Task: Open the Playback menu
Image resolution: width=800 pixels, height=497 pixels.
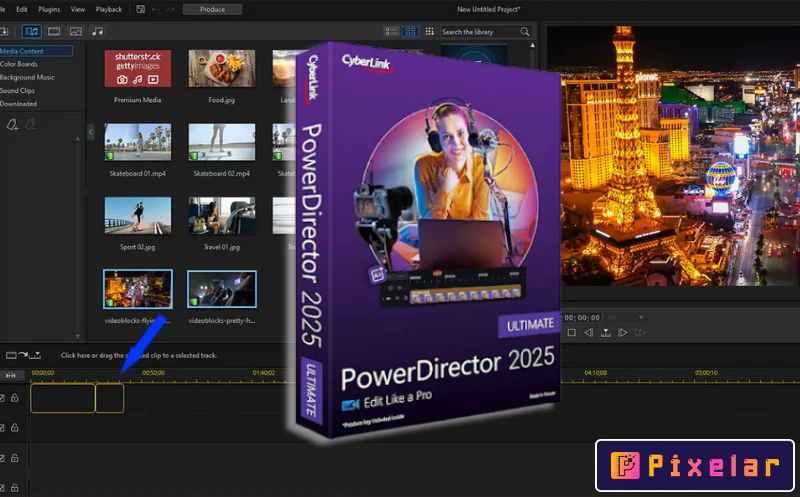Action: tap(109, 9)
